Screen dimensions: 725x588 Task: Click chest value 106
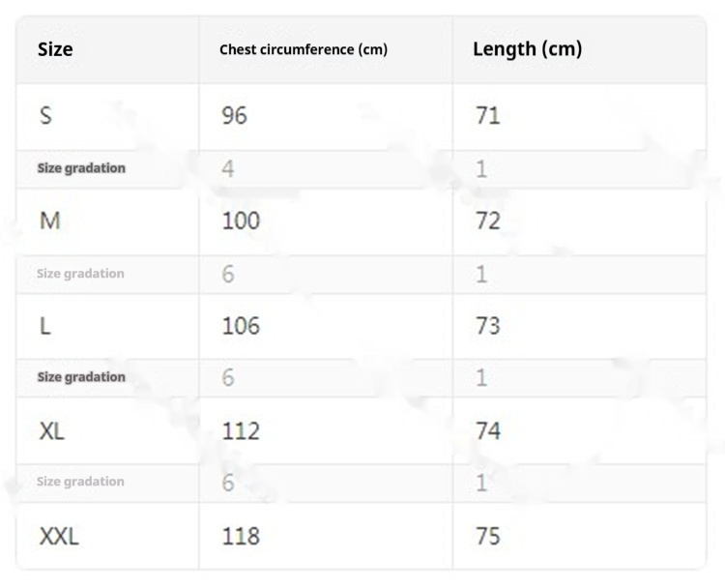click(x=241, y=326)
